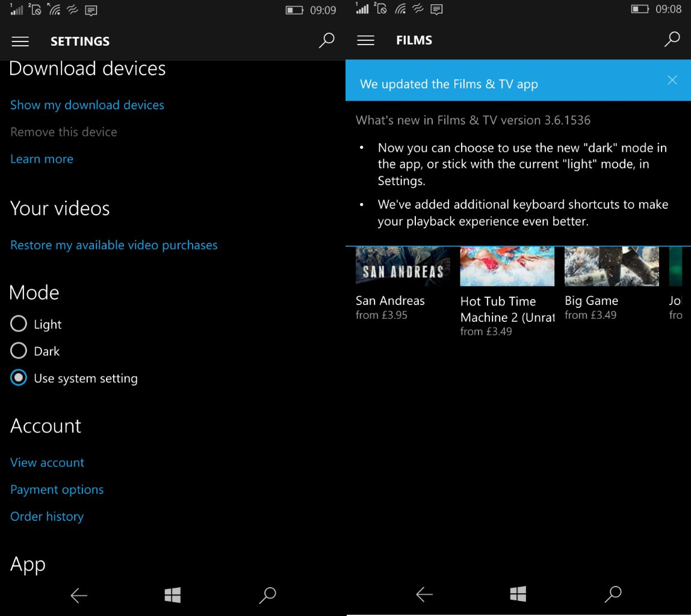Open the 'View account' link

click(47, 463)
